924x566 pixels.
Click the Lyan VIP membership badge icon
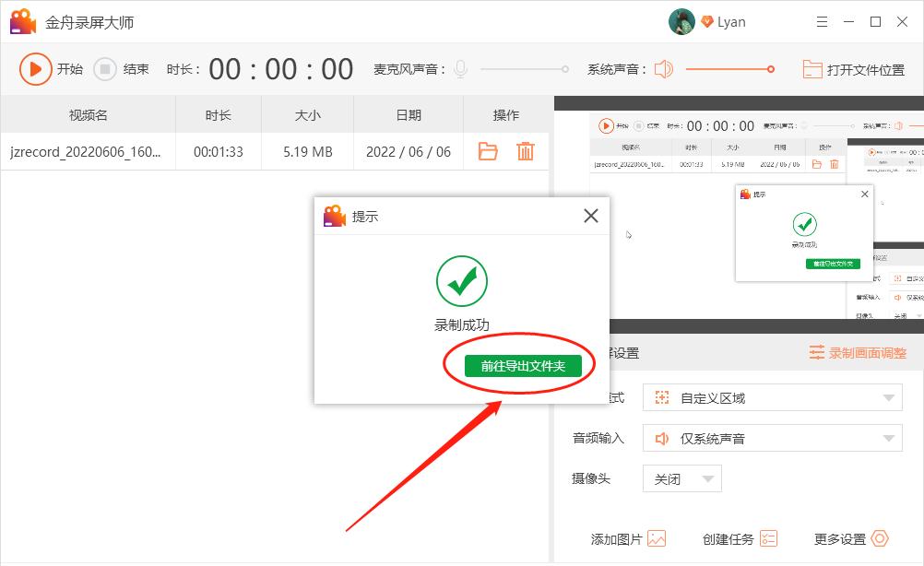[707, 21]
